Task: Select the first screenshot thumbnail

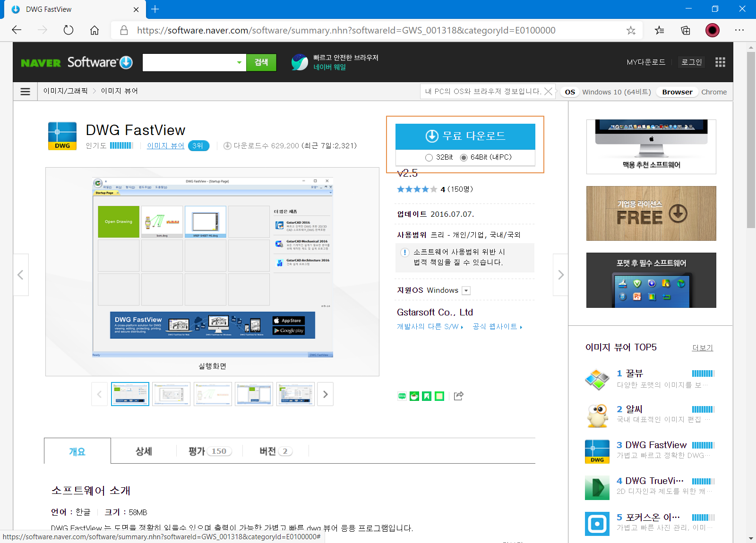Action: [130, 394]
